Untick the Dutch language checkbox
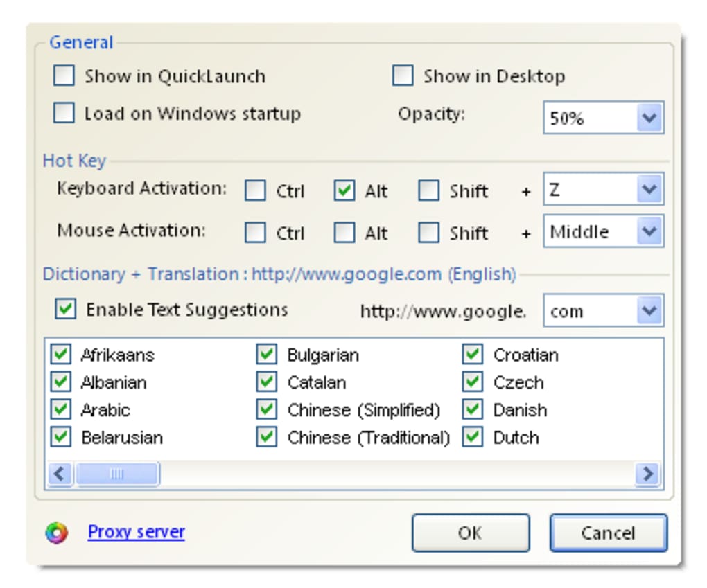The width and height of the screenshot is (707, 588). [x=473, y=438]
